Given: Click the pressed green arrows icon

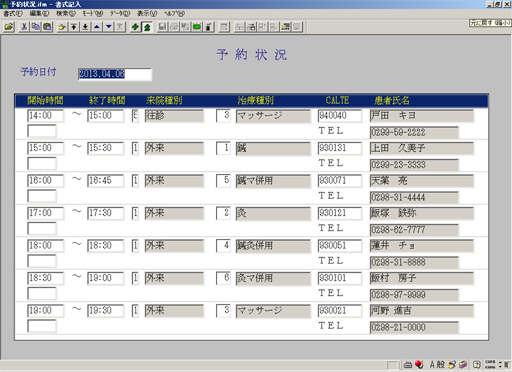Looking at the screenshot, I should (x=147, y=27).
